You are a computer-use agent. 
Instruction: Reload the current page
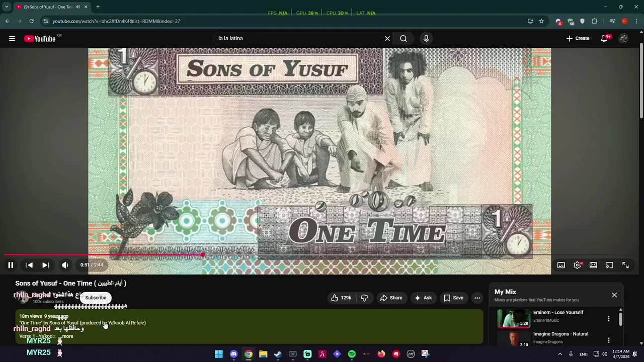pyautogui.click(x=31, y=21)
